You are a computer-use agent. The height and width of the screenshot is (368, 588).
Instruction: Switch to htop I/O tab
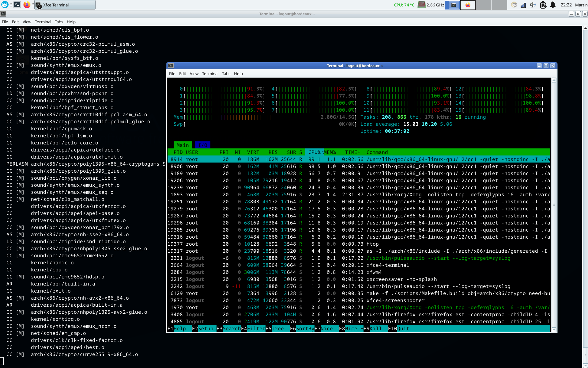point(202,145)
